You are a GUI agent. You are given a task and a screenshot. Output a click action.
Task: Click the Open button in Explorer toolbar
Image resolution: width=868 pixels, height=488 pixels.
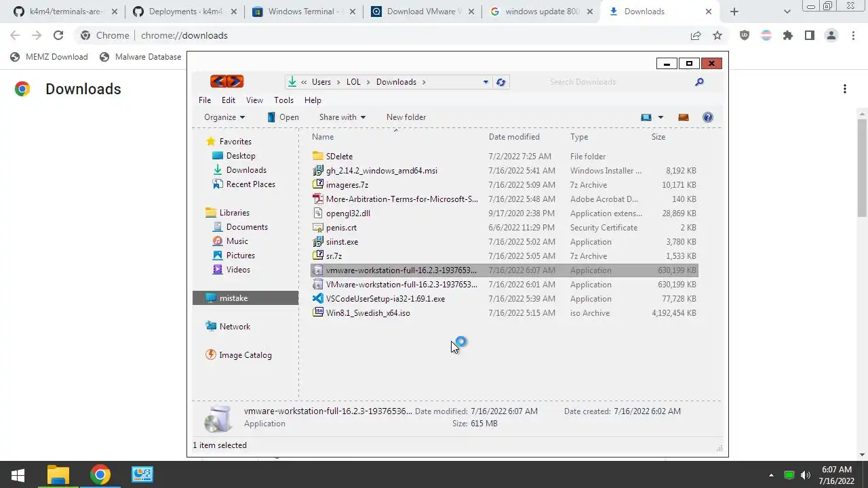coord(283,117)
